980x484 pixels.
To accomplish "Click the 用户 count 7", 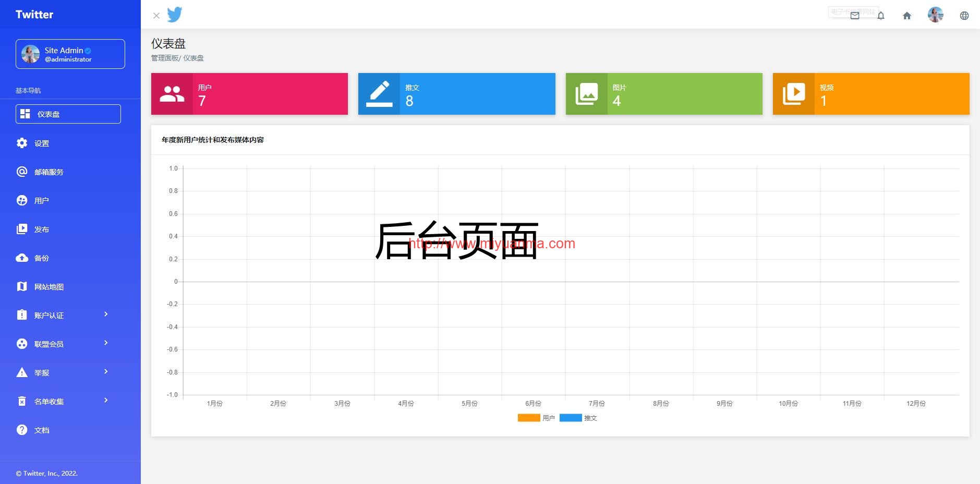I will (x=202, y=101).
